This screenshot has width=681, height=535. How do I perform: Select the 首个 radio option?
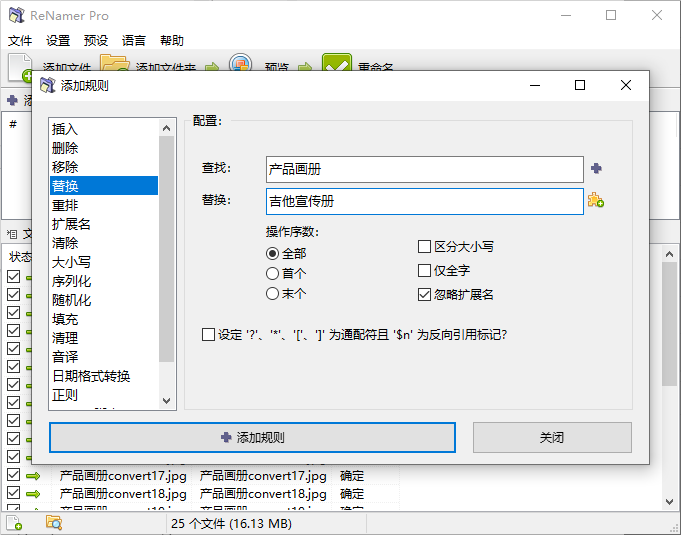click(272, 273)
